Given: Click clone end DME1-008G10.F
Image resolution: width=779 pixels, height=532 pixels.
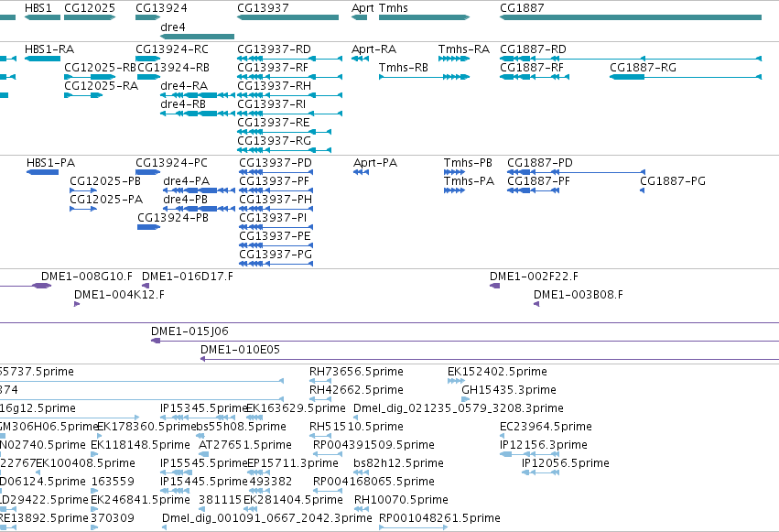Looking at the screenshot, I should [x=86, y=277].
